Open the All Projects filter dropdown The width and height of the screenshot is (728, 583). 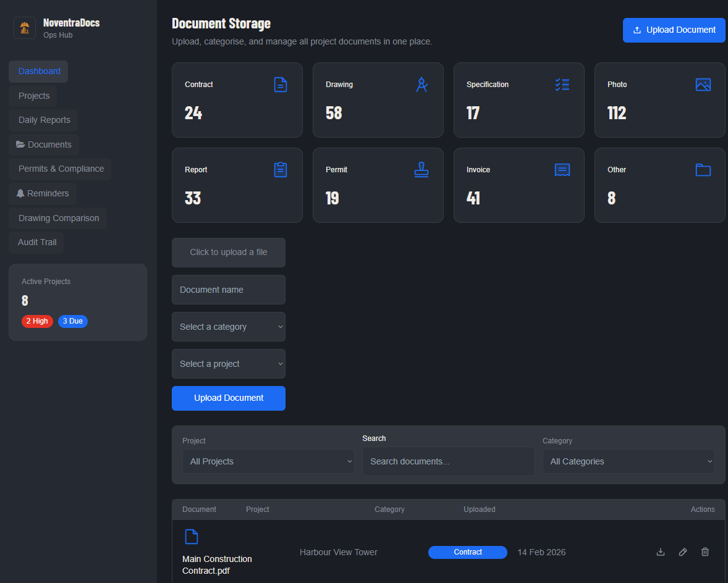(x=268, y=461)
